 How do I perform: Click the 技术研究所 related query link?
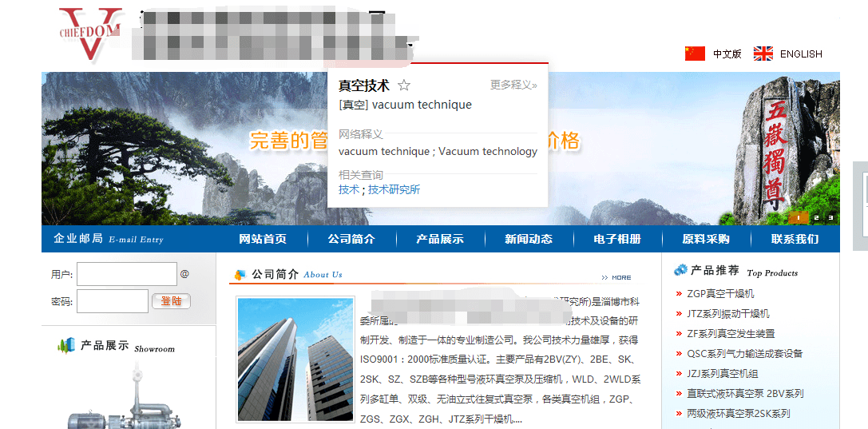pyautogui.click(x=394, y=190)
